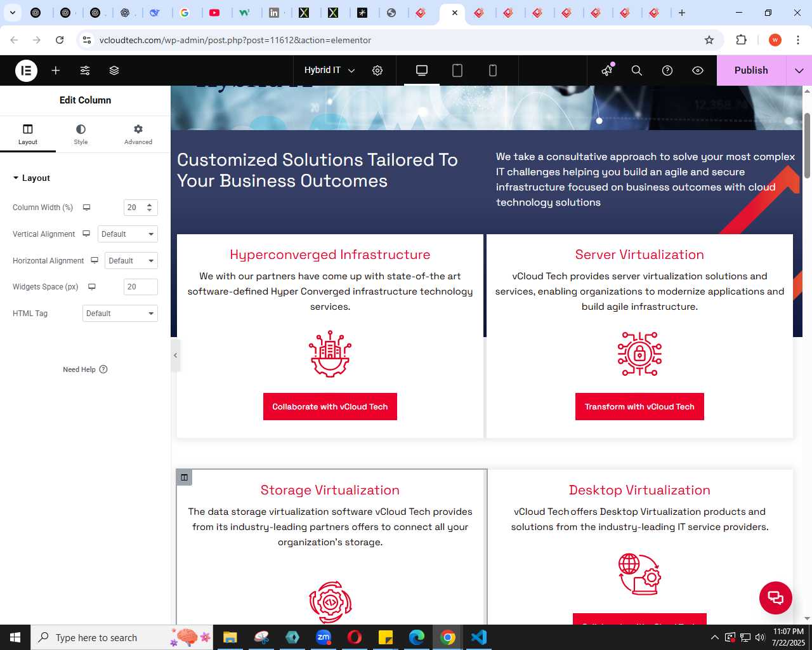The height and width of the screenshot is (650, 812).
Task: Click Widgets Space input field
Action: (x=140, y=287)
